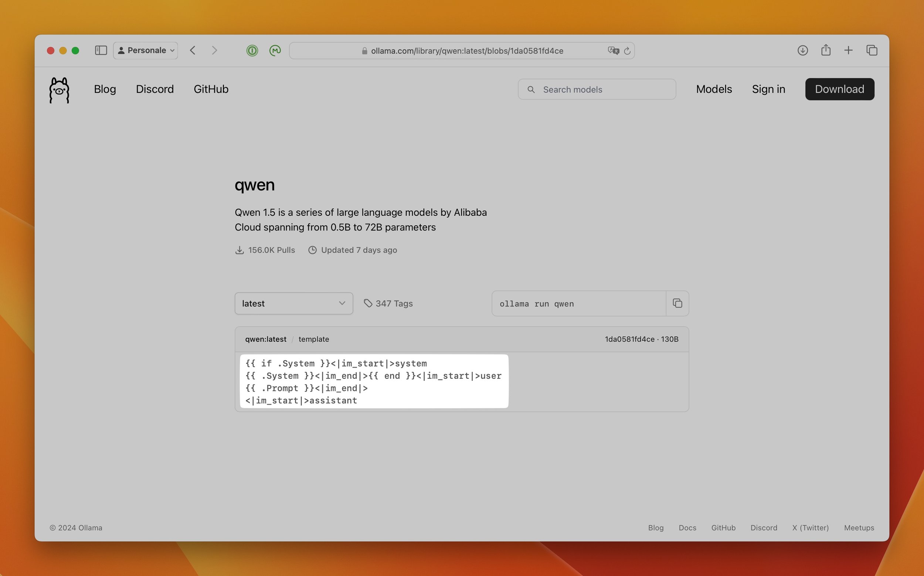Open a new tab with plus icon
This screenshot has height=576, width=924.
848,50
